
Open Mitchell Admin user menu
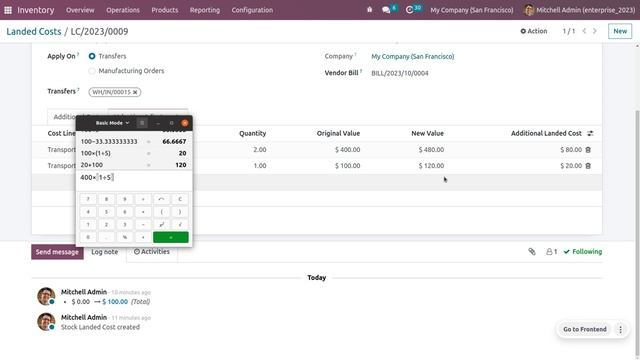point(580,10)
